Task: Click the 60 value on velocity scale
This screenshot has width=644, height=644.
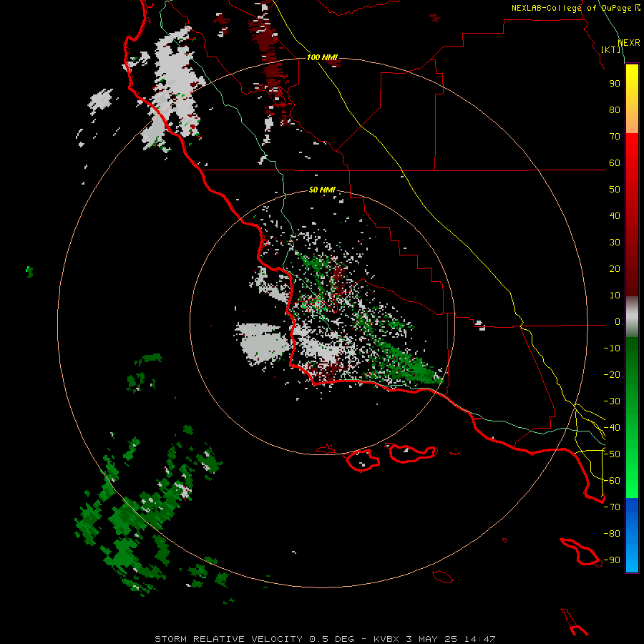Action: (615, 163)
